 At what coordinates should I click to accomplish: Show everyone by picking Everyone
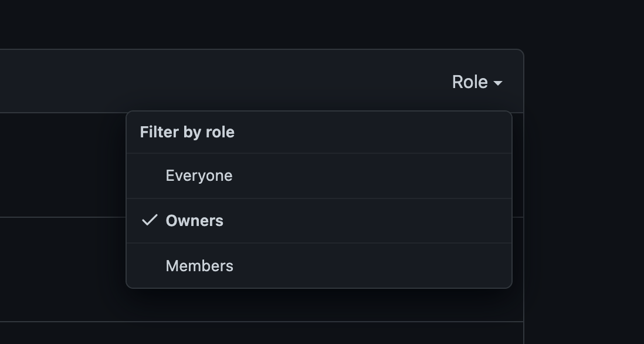[x=199, y=176]
